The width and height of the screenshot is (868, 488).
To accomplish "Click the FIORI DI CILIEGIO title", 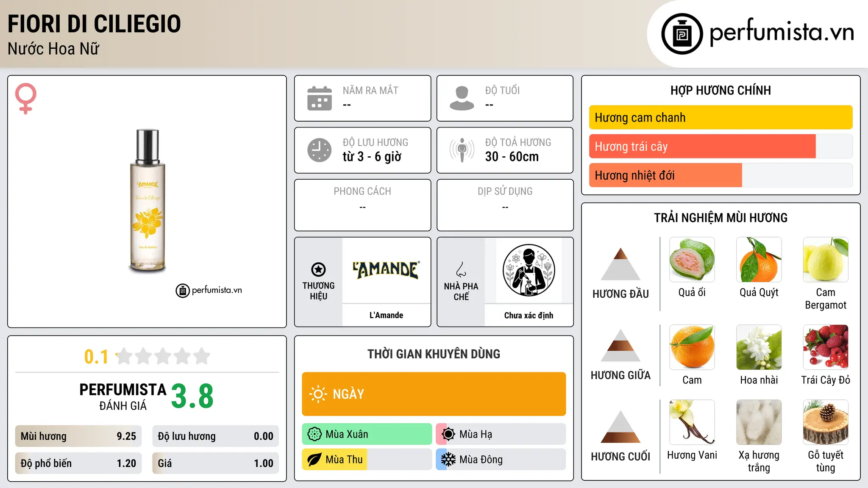I will click(94, 24).
